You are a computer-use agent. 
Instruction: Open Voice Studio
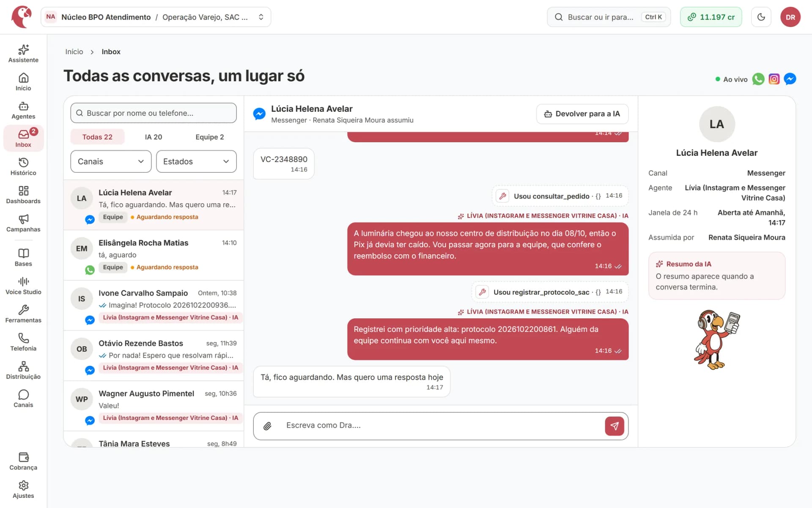[x=23, y=286]
